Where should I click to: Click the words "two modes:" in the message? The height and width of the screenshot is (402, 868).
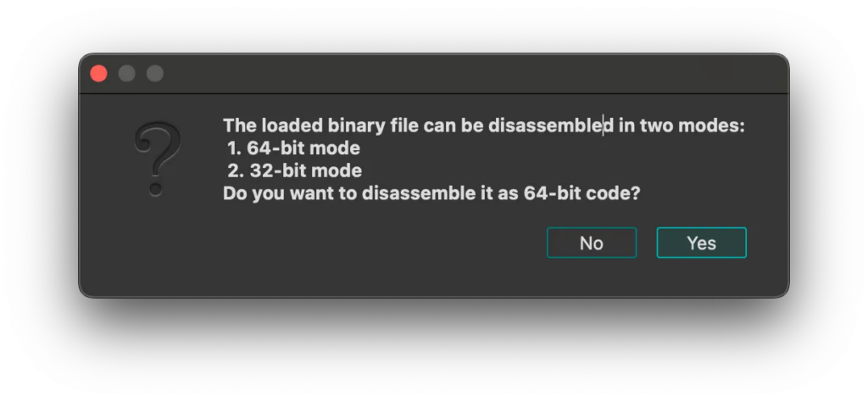tap(693, 126)
